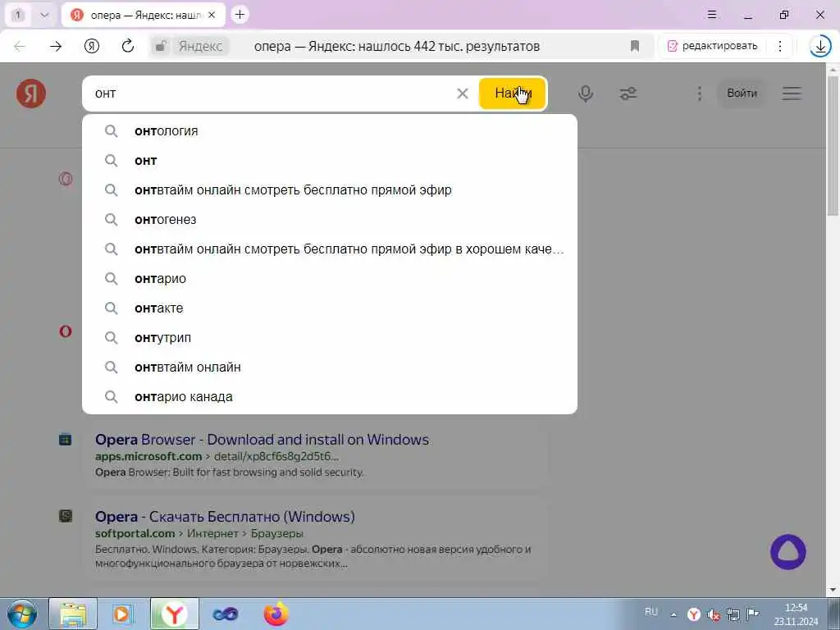Viewport: 840px width, 630px height.
Task: Click the редактировать button
Action: tap(712, 46)
